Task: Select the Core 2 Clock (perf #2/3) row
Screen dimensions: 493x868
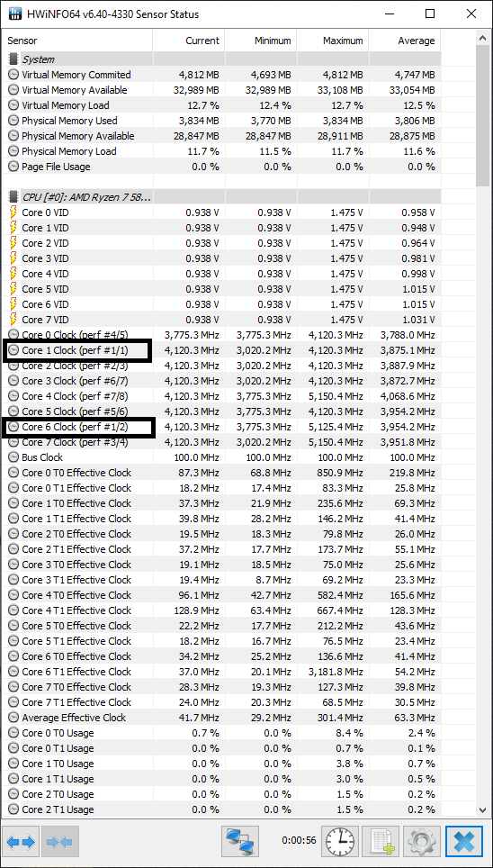Action: (x=222, y=366)
